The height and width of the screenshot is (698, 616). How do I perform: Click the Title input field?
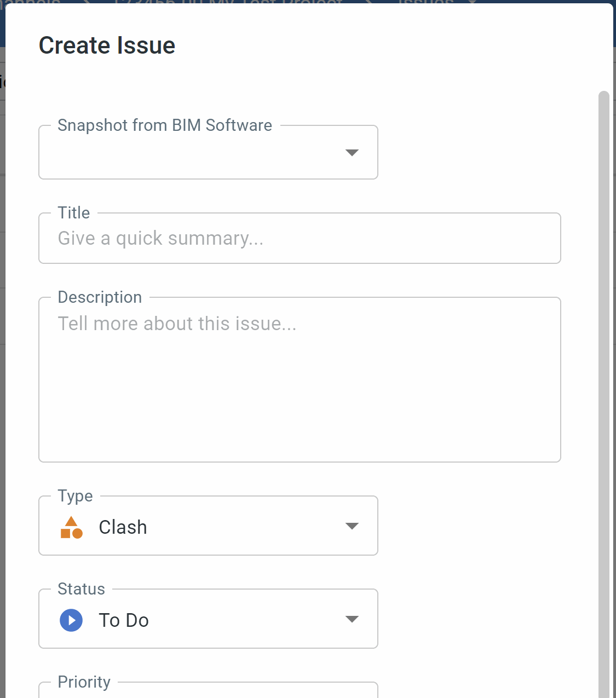pyautogui.click(x=300, y=238)
